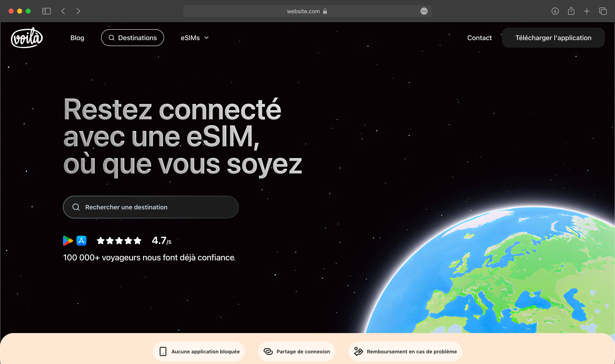Viewport: 615px width, 364px height.
Task: Click the Contact link
Action: [x=479, y=38]
